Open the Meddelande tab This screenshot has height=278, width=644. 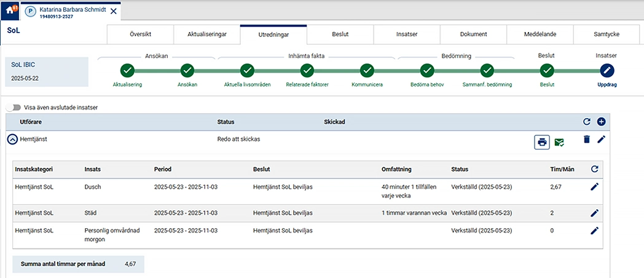pyautogui.click(x=540, y=34)
